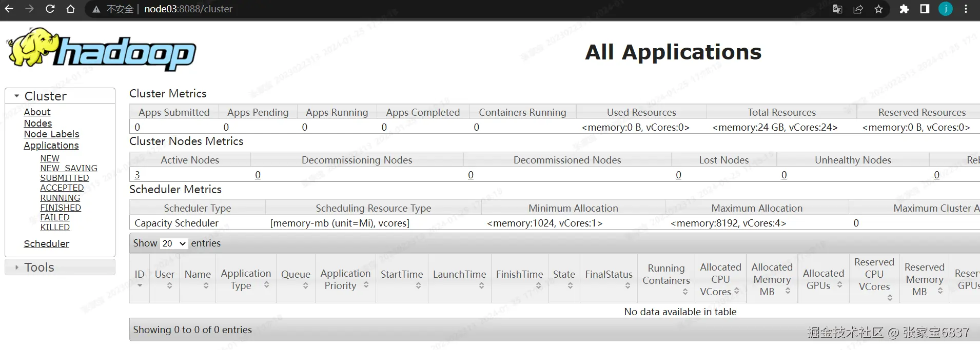This screenshot has width=980, height=350.
Task: Click the 'No data available in table' row
Action: (x=680, y=312)
